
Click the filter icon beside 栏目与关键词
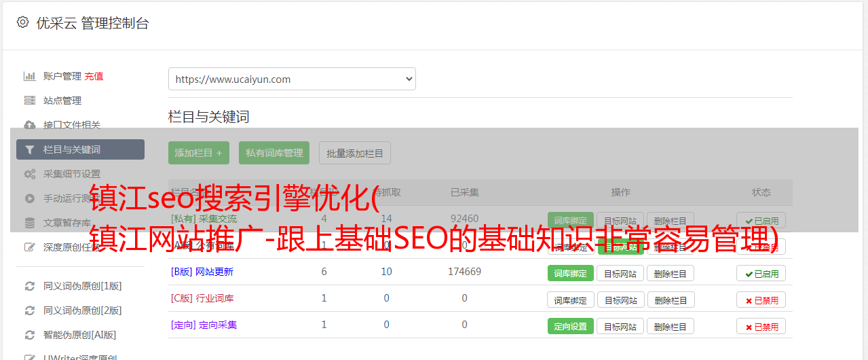30,149
